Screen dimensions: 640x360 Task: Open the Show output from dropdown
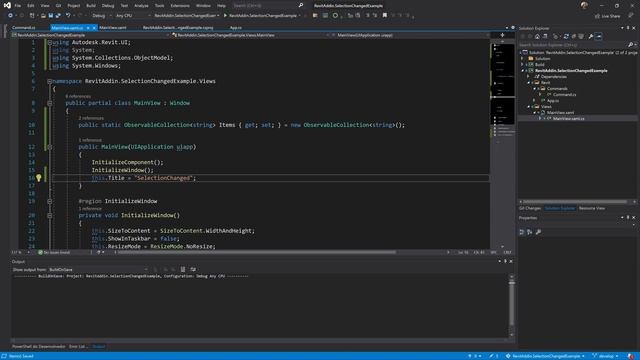click(x=98, y=269)
